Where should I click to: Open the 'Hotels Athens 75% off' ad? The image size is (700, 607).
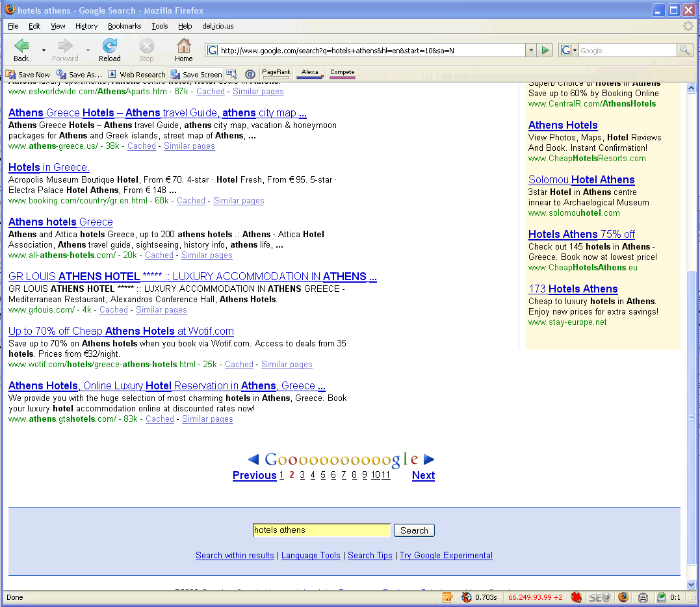pos(581,235)
